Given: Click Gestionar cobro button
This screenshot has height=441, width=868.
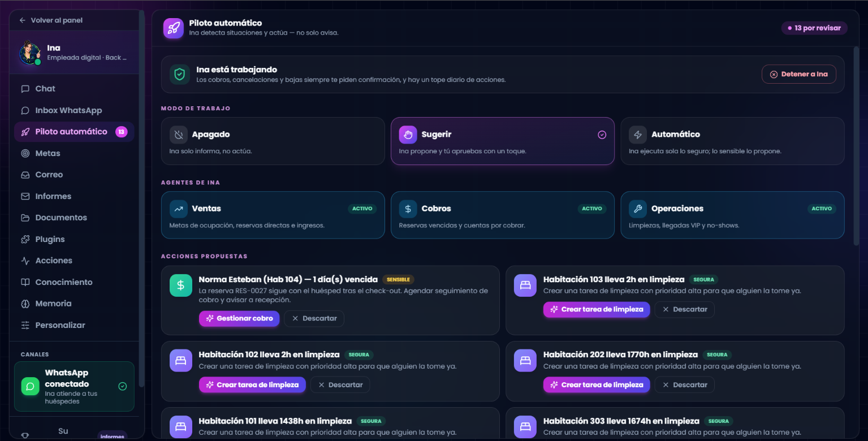Looking at the screenshot, I should [x=239, y=318].
